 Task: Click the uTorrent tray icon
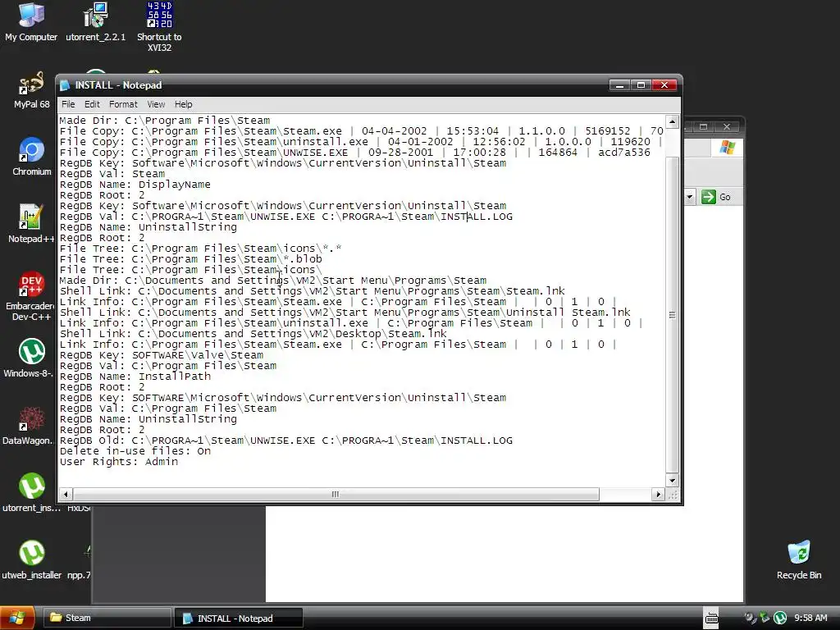coord(780,618)
